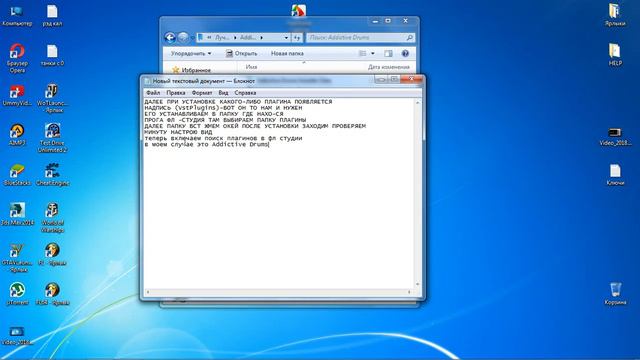Click the Explorer Back arrow button
The image size is (640, 360).
coord(170,38)
